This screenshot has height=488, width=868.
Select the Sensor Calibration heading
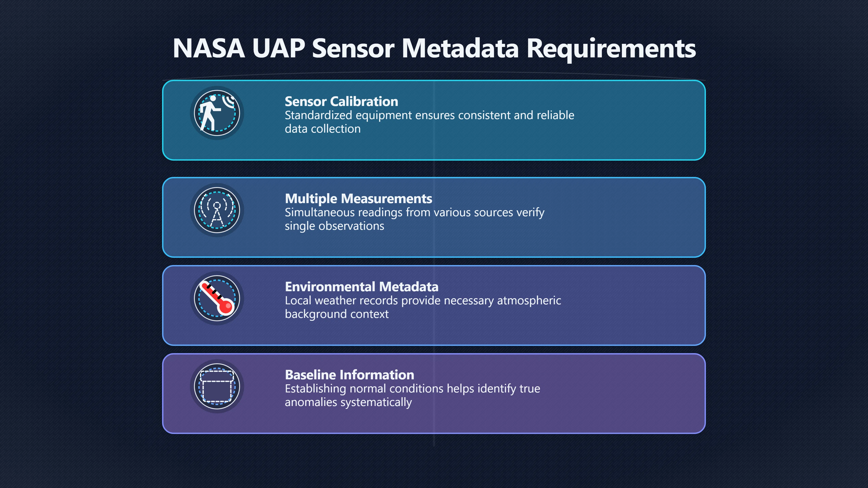[x=341, y=101]
